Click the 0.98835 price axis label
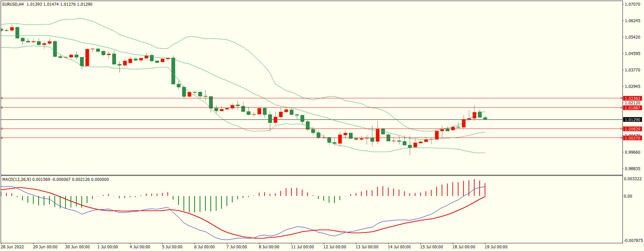 pos(632,169)
